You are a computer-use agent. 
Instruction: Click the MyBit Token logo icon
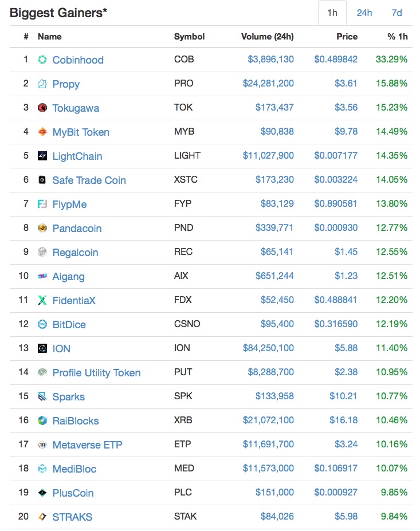tap(42, 132)
